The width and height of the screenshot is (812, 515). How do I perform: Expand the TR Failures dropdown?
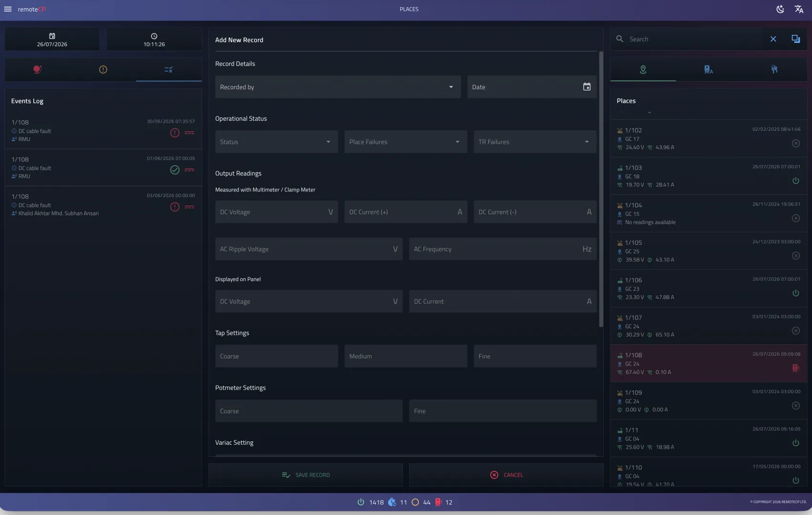(x=535, y=142)
